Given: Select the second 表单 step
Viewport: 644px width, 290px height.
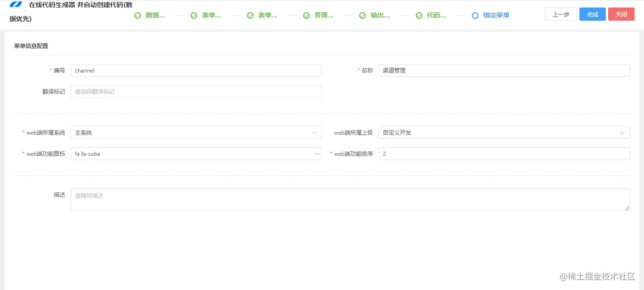Looking at the screenshot, I should pos(268,15).
